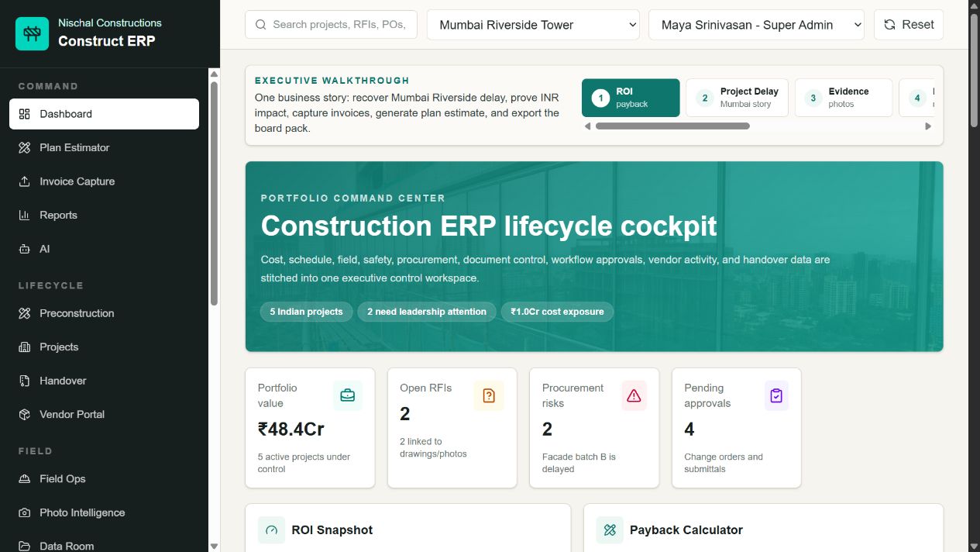Click the 5 Indian projects chip
980x552 pixels.
point(306,312)
